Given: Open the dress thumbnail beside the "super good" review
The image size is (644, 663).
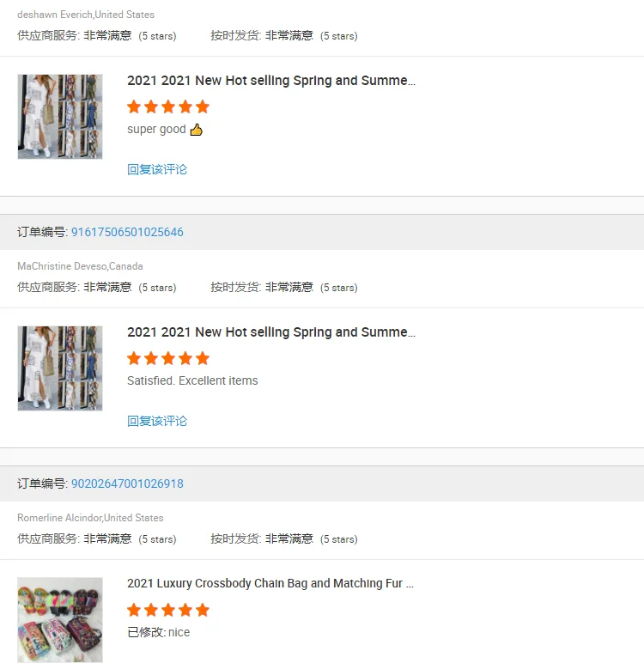Looking at the screenshot, I should [60, 117].
